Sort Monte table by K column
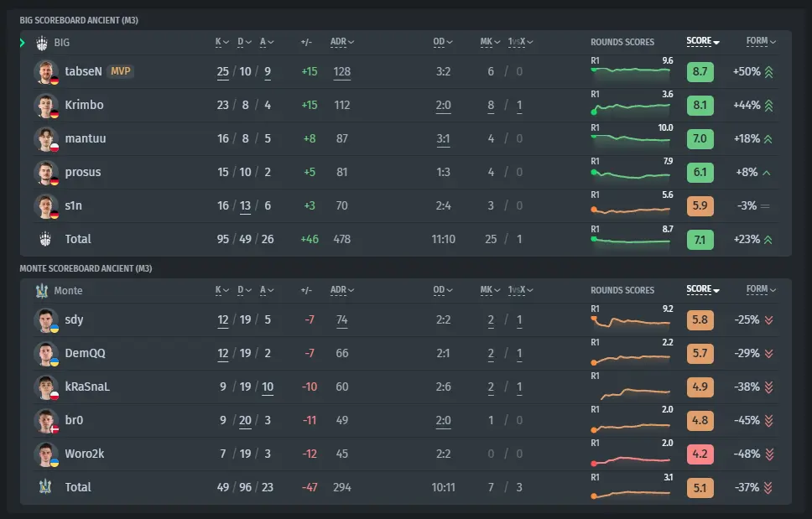Viewport: 812px width, 519px height. [222, 290]
